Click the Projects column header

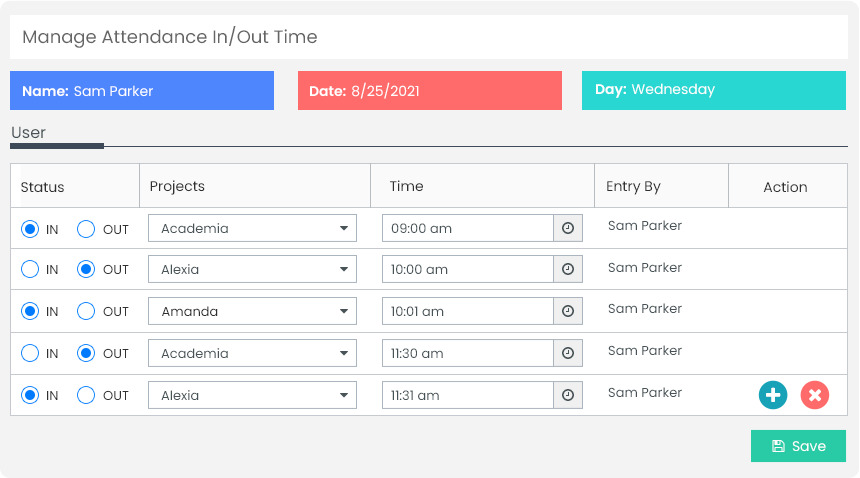[177, 186]
